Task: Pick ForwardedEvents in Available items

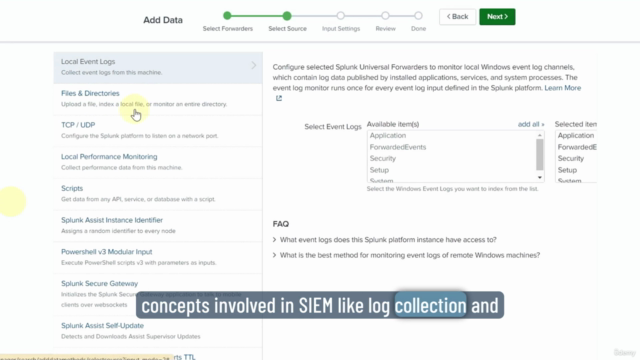Action: pos(398,147)
